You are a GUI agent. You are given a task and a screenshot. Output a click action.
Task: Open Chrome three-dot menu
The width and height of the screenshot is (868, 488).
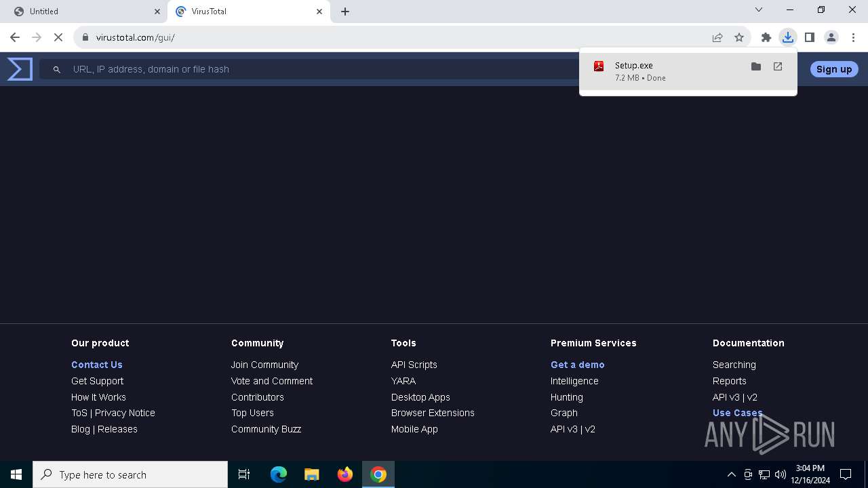pos(853,37)
